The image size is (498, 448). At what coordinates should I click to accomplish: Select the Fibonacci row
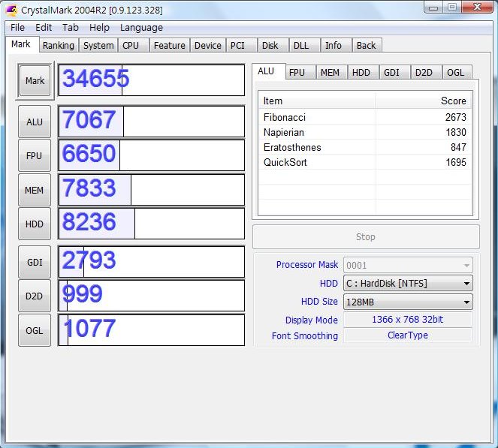point(365,117)
